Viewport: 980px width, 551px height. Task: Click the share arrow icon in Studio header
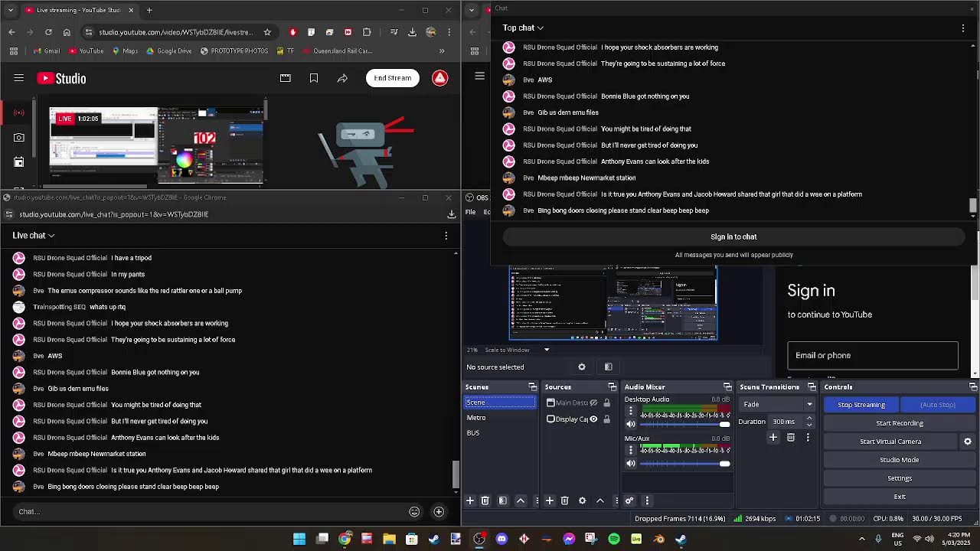(342, 78)
